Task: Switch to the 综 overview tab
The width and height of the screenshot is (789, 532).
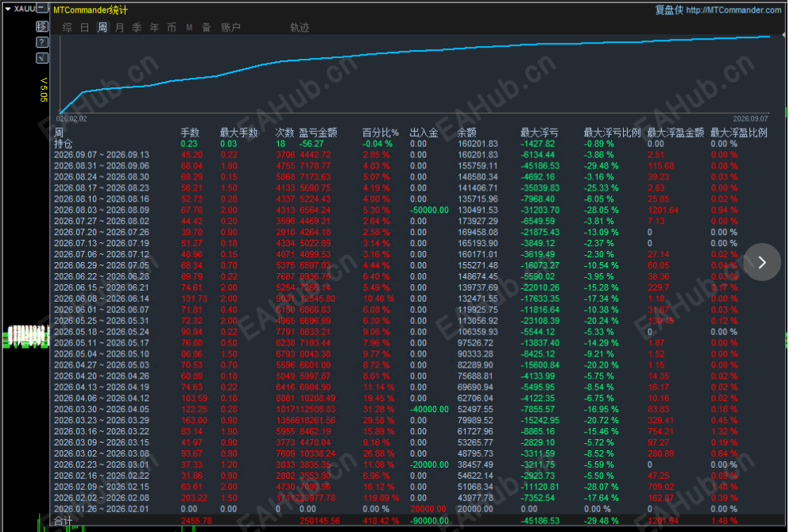Action: click(x=68, y=27)
